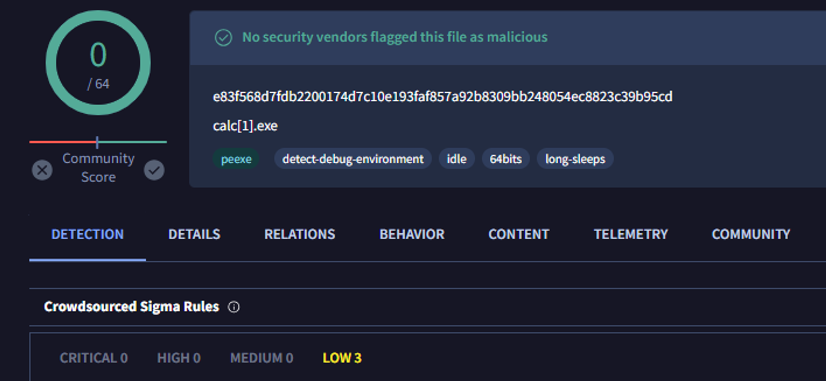826x381 pixels.
Task: Click the community upvote checkmark icon
Action: coord(154,170)
